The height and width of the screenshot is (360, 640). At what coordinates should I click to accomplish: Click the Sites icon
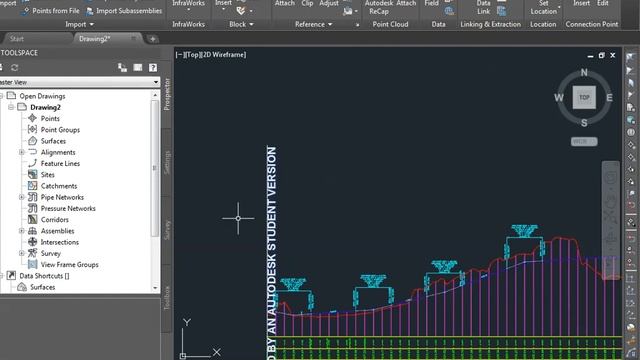pos(32,174)
